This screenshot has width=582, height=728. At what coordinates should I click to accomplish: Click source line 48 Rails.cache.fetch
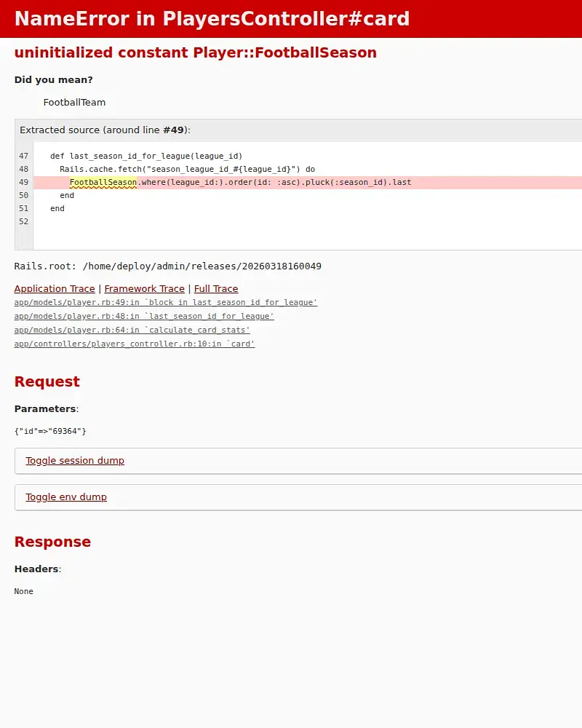tap(187, 169)
